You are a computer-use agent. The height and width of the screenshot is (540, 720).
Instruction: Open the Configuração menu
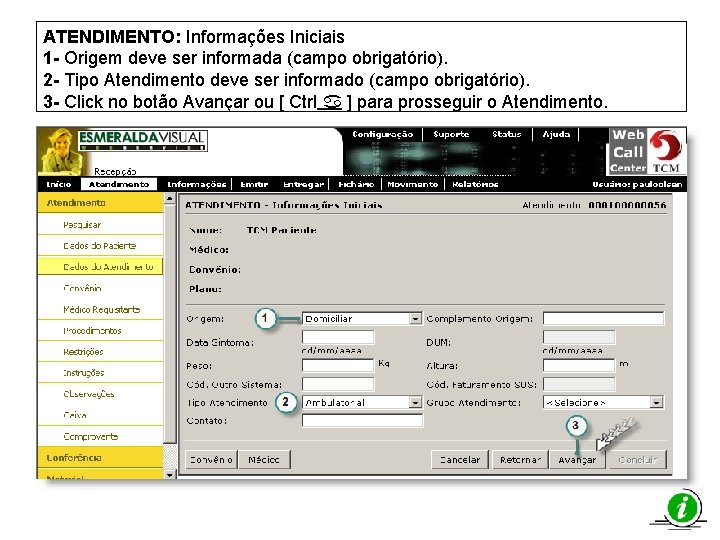click(x=382, y=134)
